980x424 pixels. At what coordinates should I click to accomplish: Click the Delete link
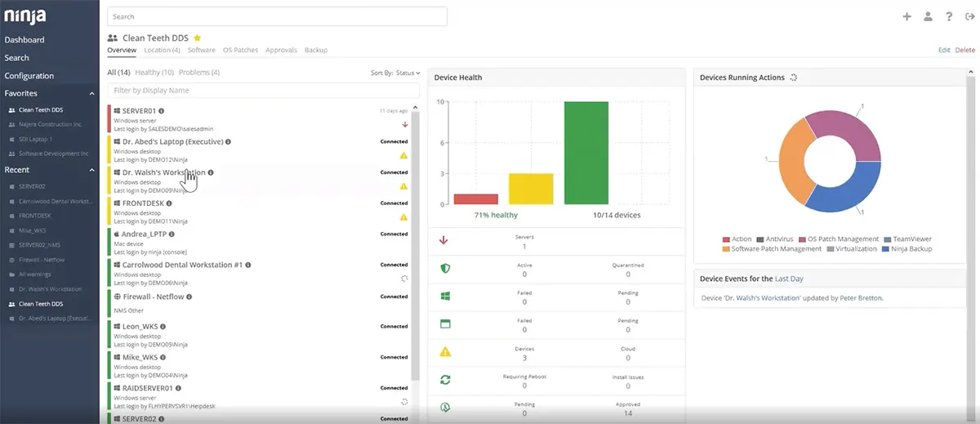tap(965, 50)
